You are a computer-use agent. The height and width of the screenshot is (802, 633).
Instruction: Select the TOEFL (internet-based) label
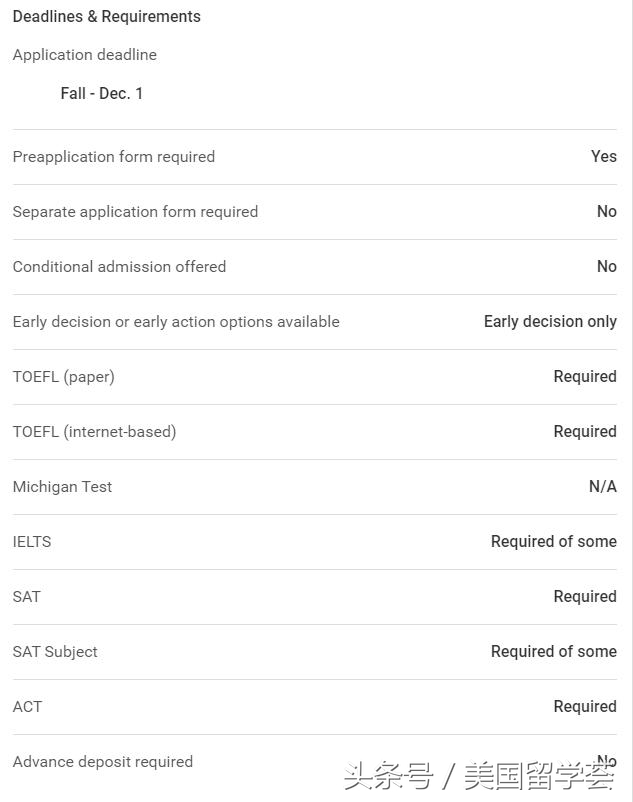pos(94,432)
